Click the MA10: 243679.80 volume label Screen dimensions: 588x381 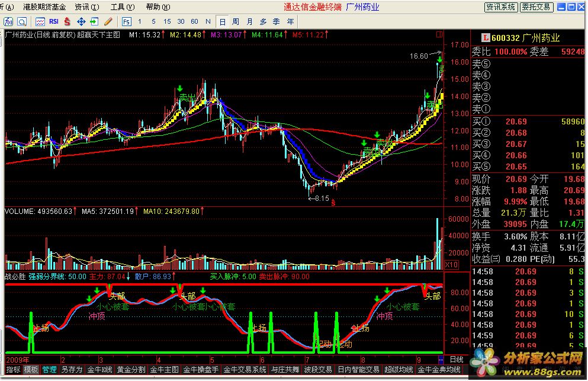click(173, 212)
